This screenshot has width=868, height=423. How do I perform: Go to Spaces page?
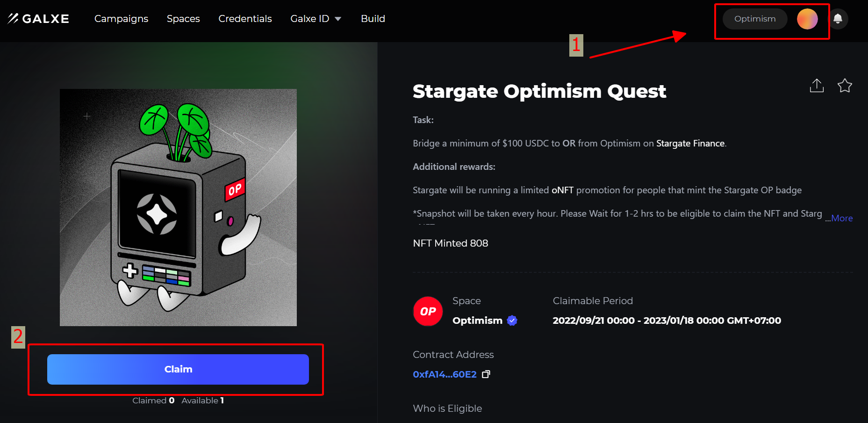click(x=183, y=19)
